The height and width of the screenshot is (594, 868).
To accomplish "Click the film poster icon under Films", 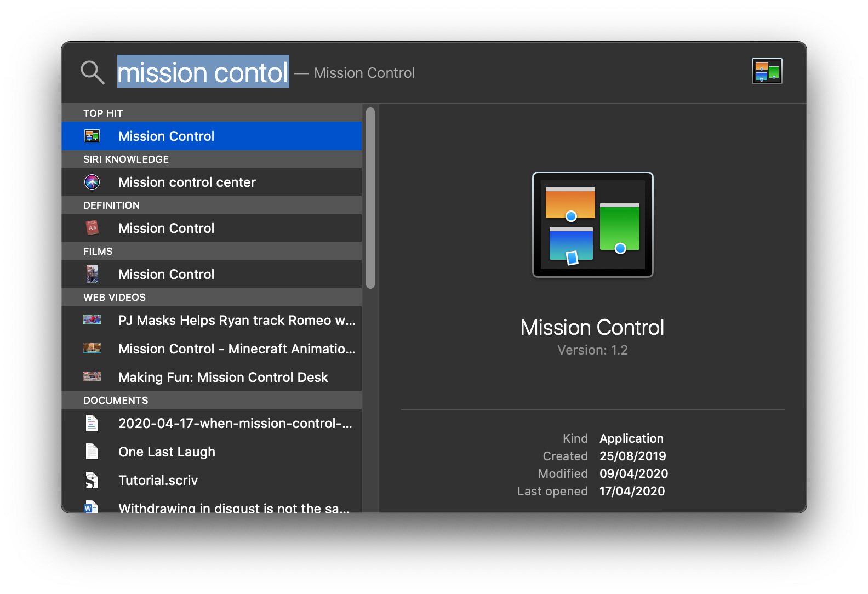I will point(92,274).
